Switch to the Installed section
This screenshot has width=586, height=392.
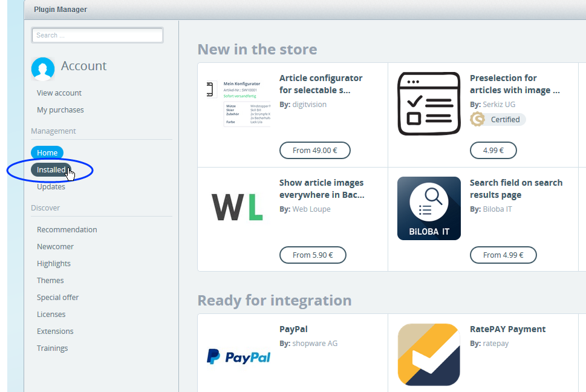pyautogui.click(x=51, y=169)
